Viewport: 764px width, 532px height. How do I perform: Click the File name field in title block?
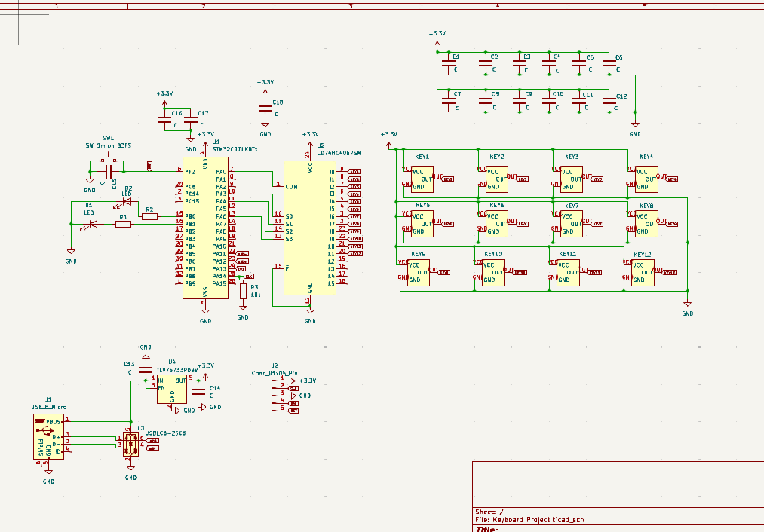click(x=529, y=520)
